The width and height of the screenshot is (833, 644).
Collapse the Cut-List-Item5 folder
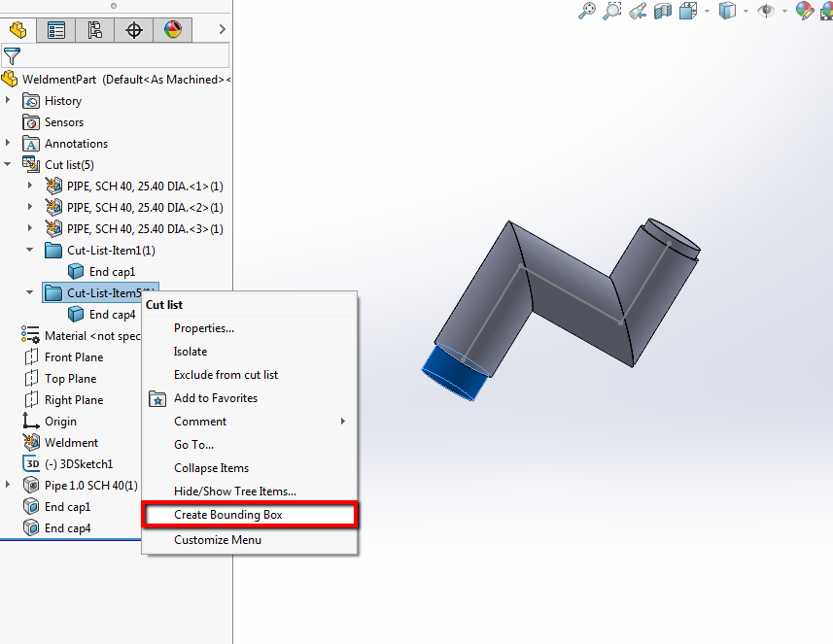pyautogui.click(x=30, y=292)
